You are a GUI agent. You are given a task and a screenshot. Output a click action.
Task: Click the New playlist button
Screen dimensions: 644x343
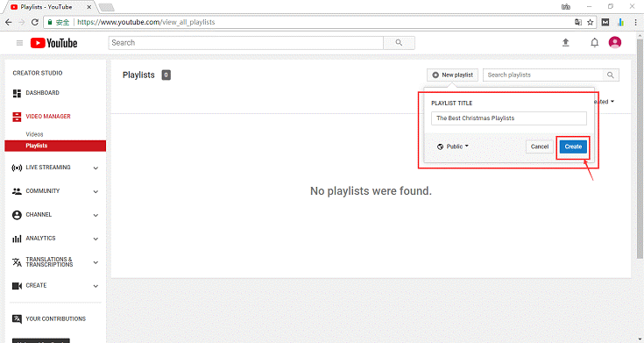point(453,75)
